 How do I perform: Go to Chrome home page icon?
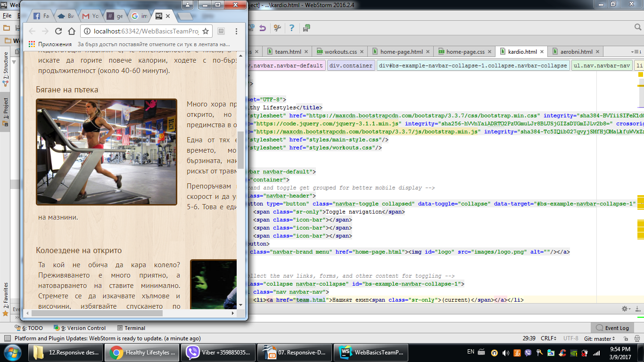(x=72, y=31)
